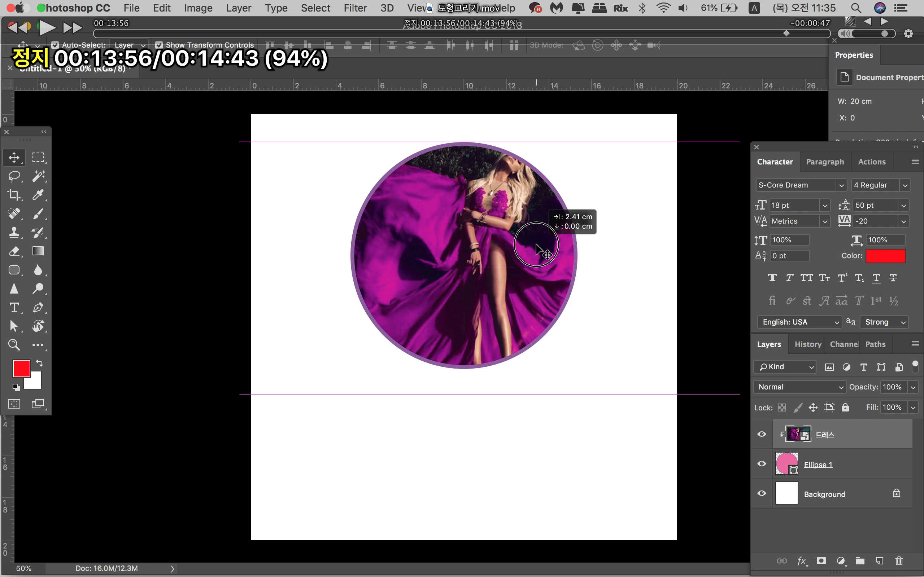Select the Eyedropper tool
The image size is (924, 577).
point(38,195)
